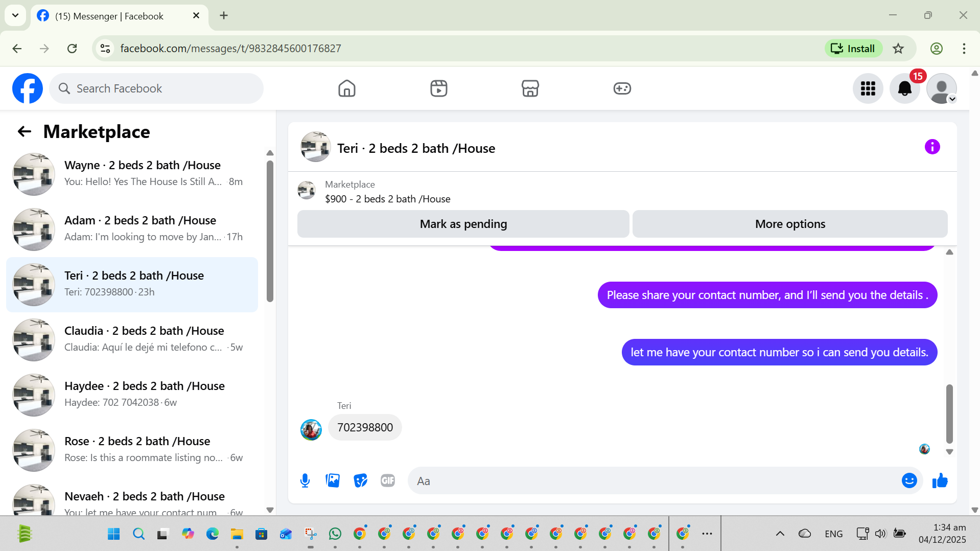Open the Facebook logo home link
Screen dimensions: 980x551
tap(28, 88)
